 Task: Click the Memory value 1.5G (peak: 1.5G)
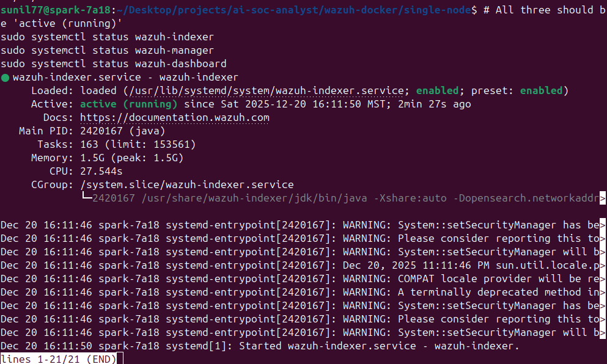[x=131, y=158]
